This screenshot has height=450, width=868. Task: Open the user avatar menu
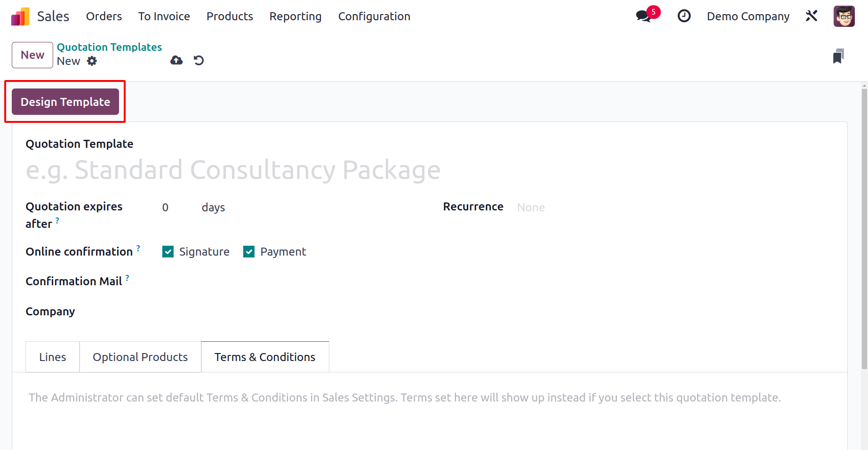tap(844, 16)
